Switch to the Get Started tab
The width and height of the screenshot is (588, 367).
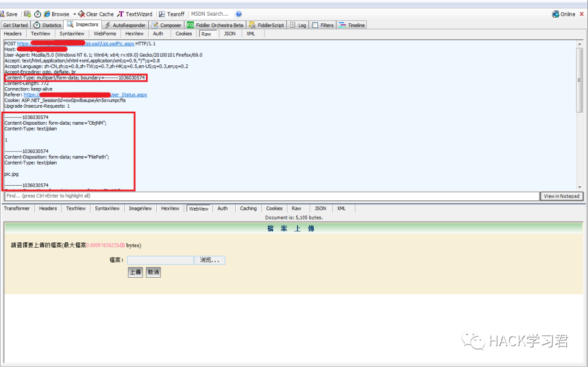click(15, 25)
